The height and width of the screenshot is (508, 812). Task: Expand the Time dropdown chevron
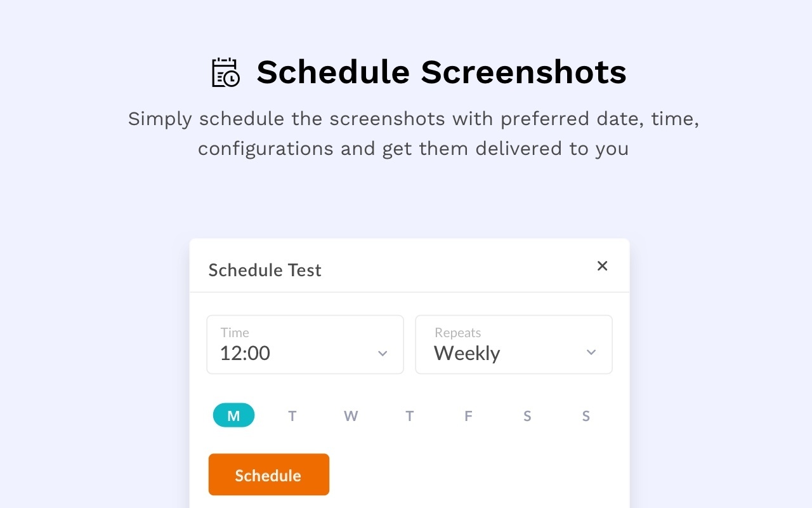[x=383, y=353]
